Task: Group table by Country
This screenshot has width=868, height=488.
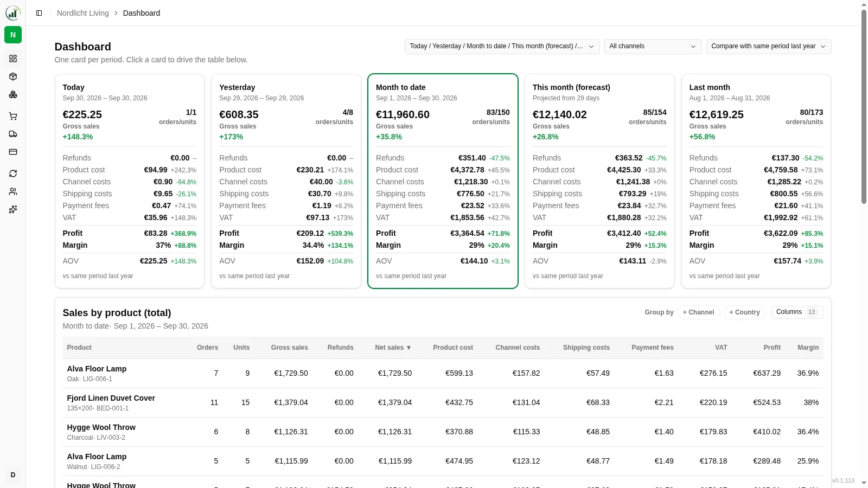Action: (x=745, y=312)
